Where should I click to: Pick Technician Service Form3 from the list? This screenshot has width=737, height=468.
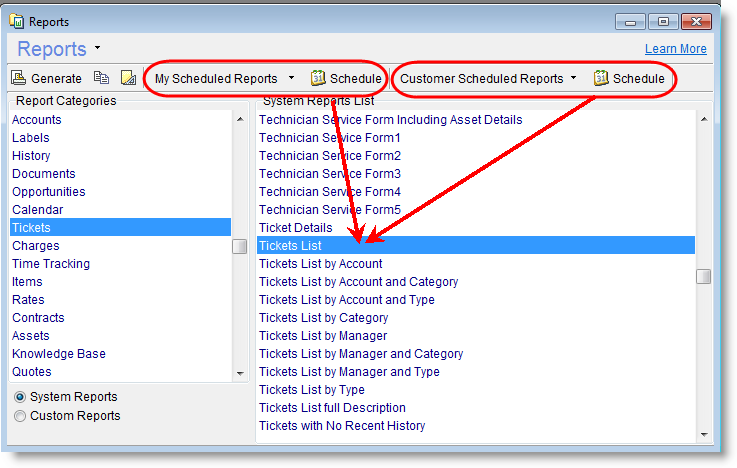point(329,174)
